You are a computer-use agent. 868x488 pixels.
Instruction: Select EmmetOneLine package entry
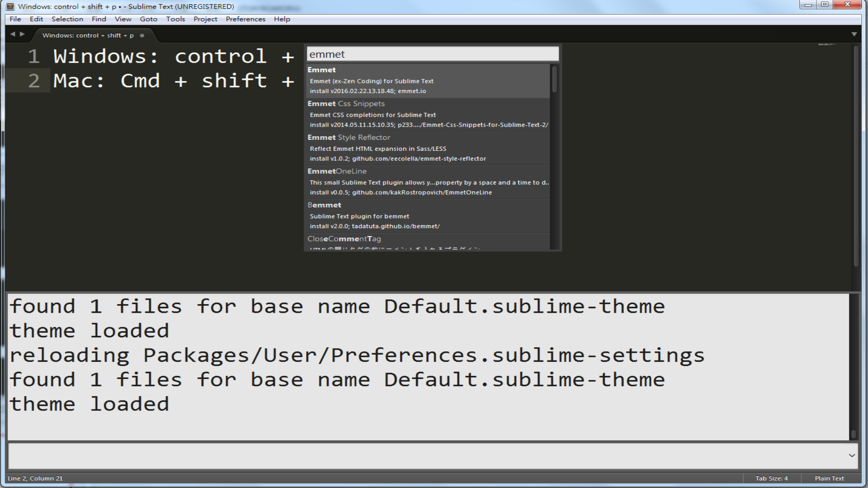coord(428,182)
